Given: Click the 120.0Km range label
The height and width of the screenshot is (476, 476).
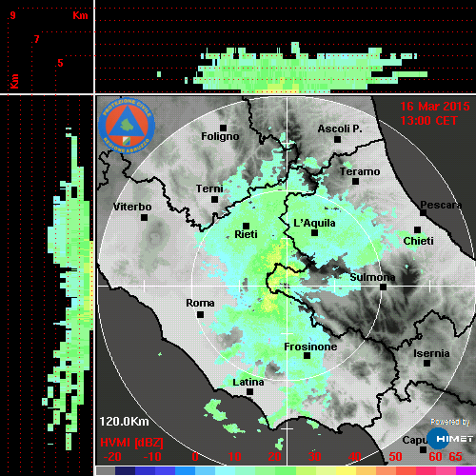Looking at the screenshot, I should [x=124, y=422].
